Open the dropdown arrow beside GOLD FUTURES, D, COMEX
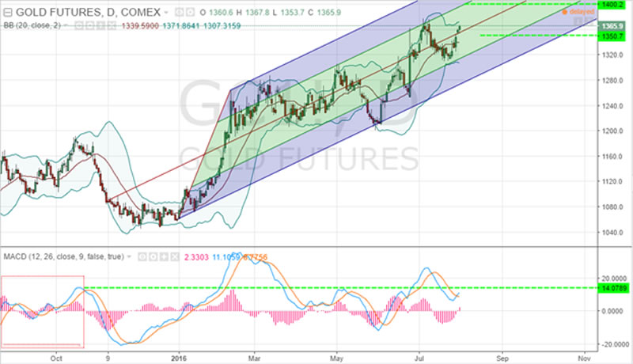Viewport: 633px width, 364px height. (166, 13)
